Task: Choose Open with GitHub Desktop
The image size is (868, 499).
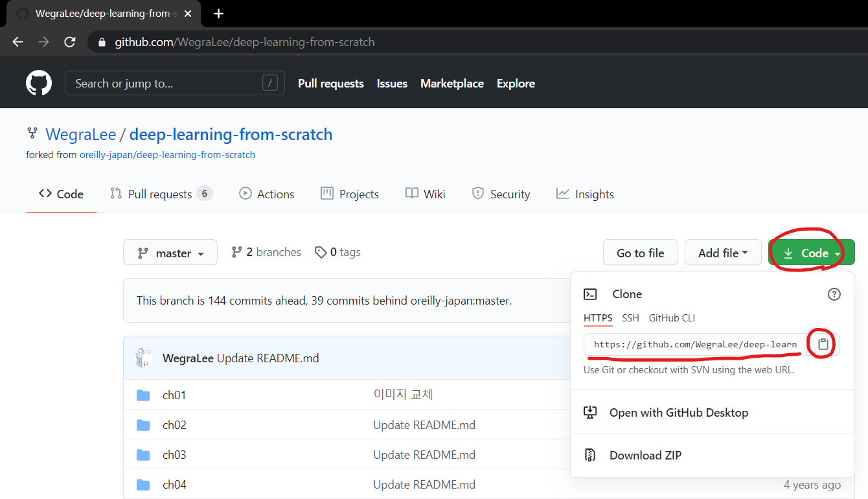Action: coord(713,412)
